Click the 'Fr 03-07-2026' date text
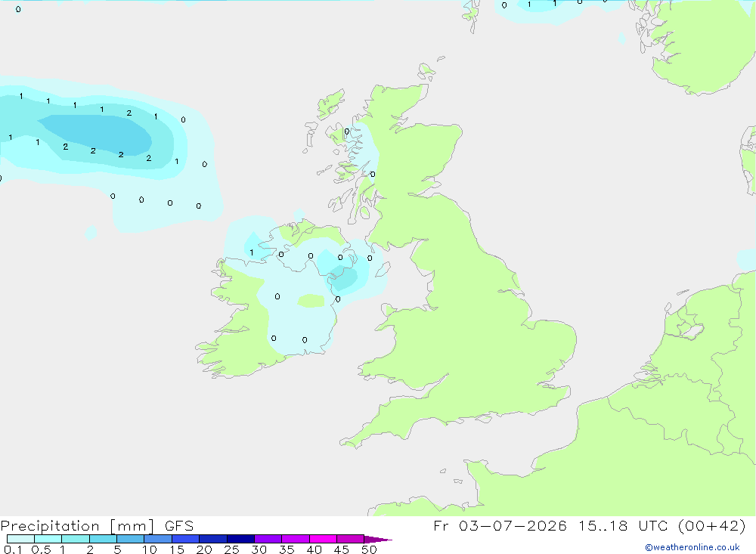Image resolution: width=756 pixels, height=554 pixels. coord(500,525)
